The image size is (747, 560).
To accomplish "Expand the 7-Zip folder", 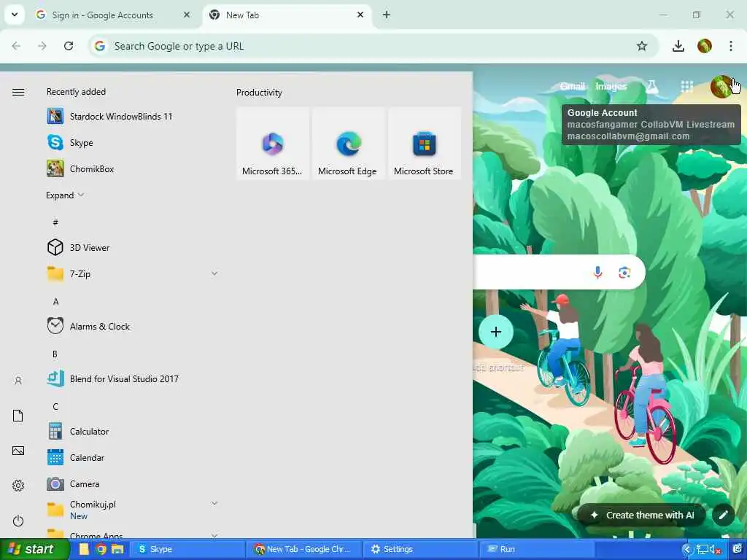I will coord(214,273).
